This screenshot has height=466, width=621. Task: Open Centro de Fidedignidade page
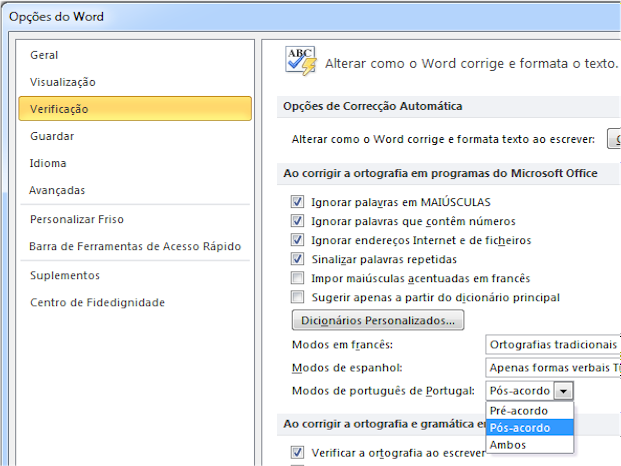[97, 302]
